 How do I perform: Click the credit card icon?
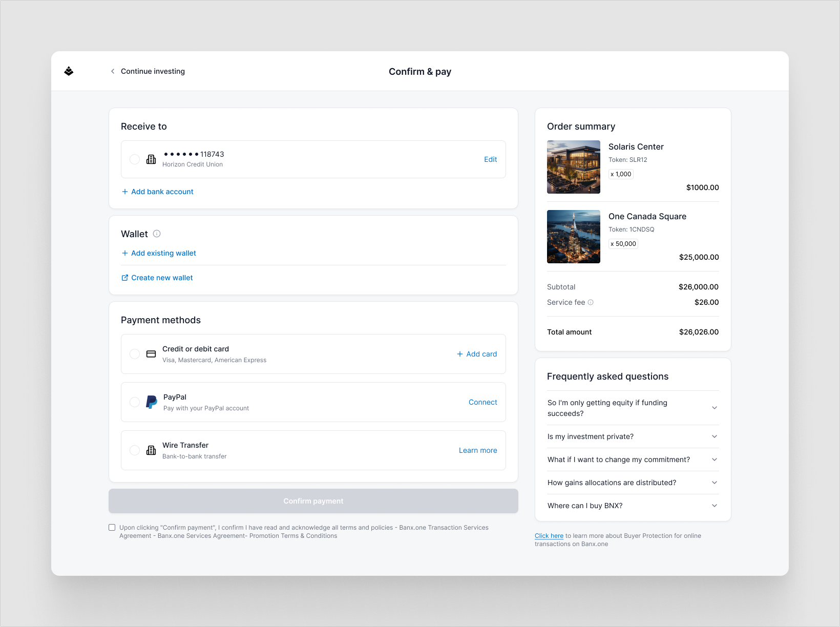click(x=151, y=354)
